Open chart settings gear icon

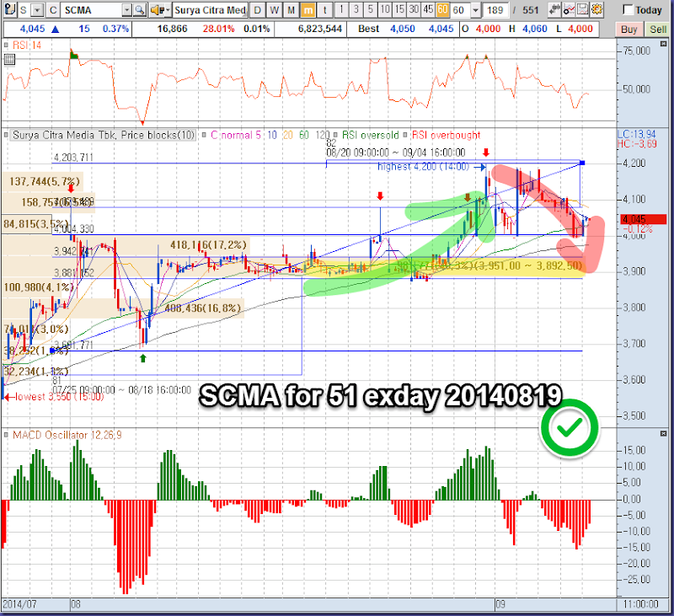(596, 9)
